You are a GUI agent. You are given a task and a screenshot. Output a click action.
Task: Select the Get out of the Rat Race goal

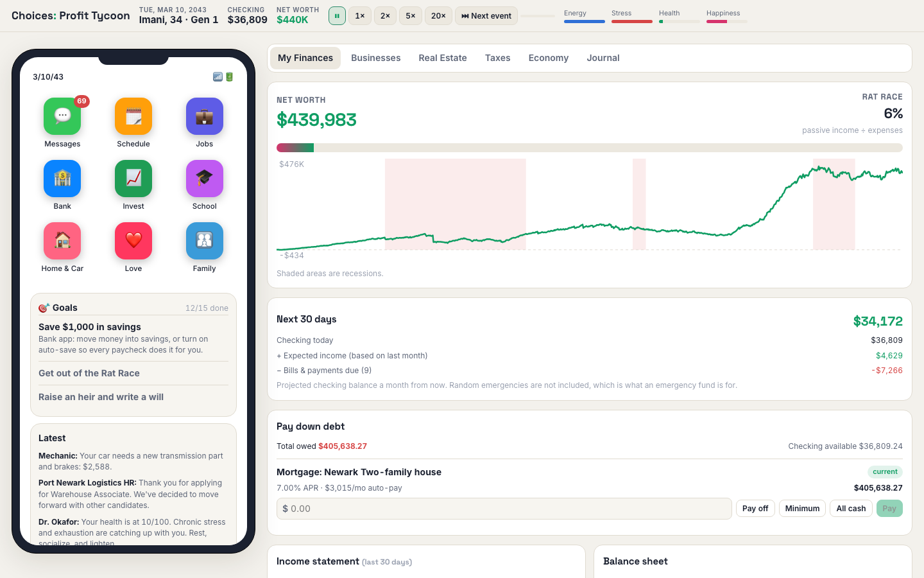(133, 373)
